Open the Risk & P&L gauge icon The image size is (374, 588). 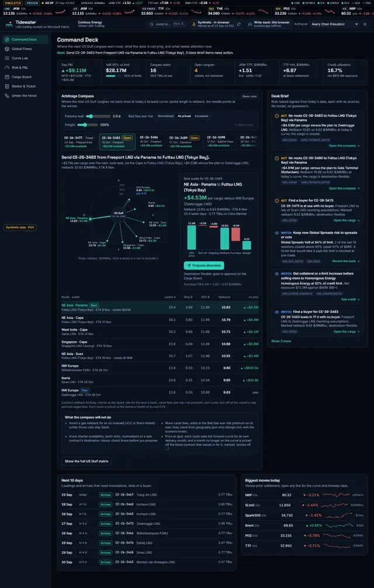point(7,67)
